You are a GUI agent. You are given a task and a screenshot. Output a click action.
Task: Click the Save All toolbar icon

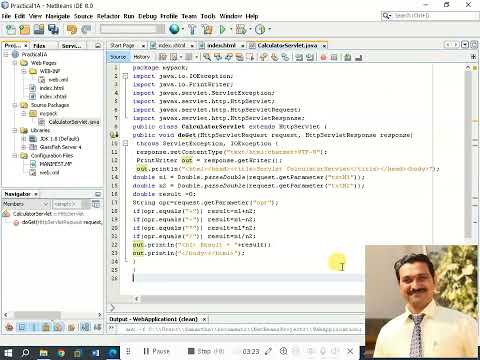pos(53,30)
